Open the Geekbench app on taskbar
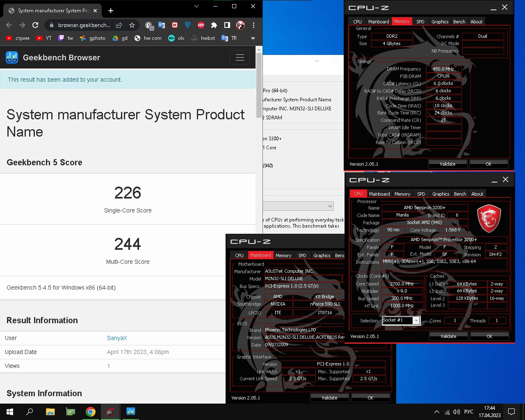Image resolution: width=525 pixels, height=420 pixels. point(131,412)
